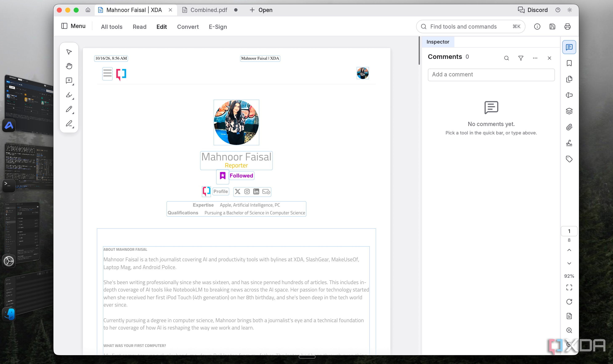Image resolution: width=613 pixels, height=364 pixels.
Task: Open the E-Sign tab
Action: tap(218, 27)
